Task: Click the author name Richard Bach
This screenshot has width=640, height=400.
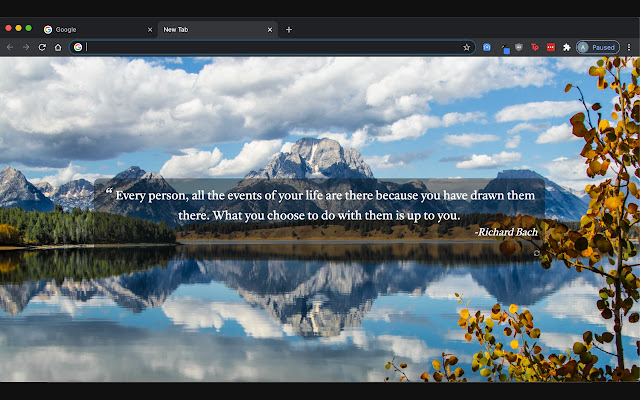Action: 506,232
